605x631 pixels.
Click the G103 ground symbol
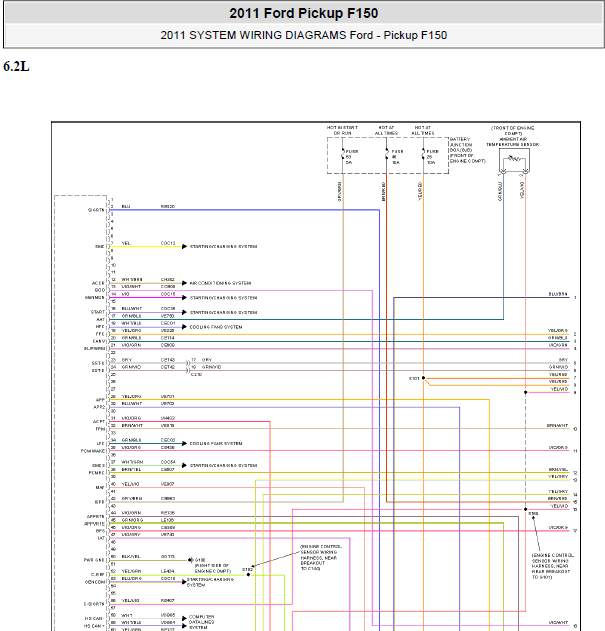191,560
